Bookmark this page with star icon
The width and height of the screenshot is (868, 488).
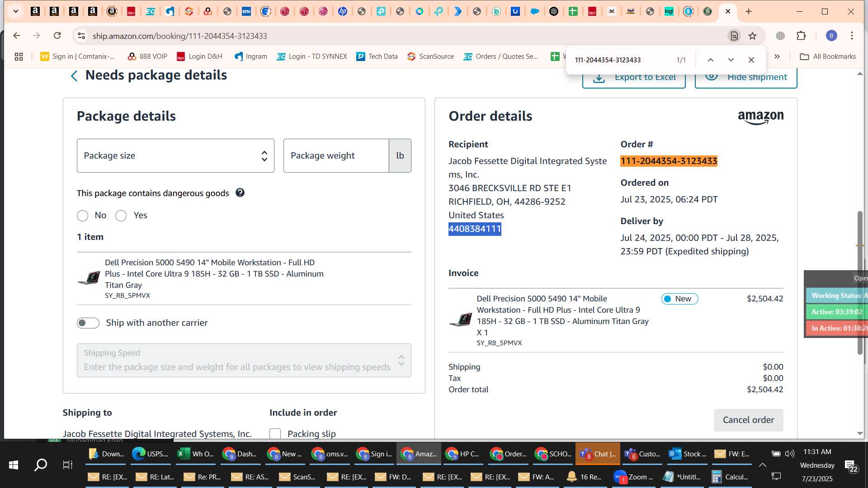point(752,36)
